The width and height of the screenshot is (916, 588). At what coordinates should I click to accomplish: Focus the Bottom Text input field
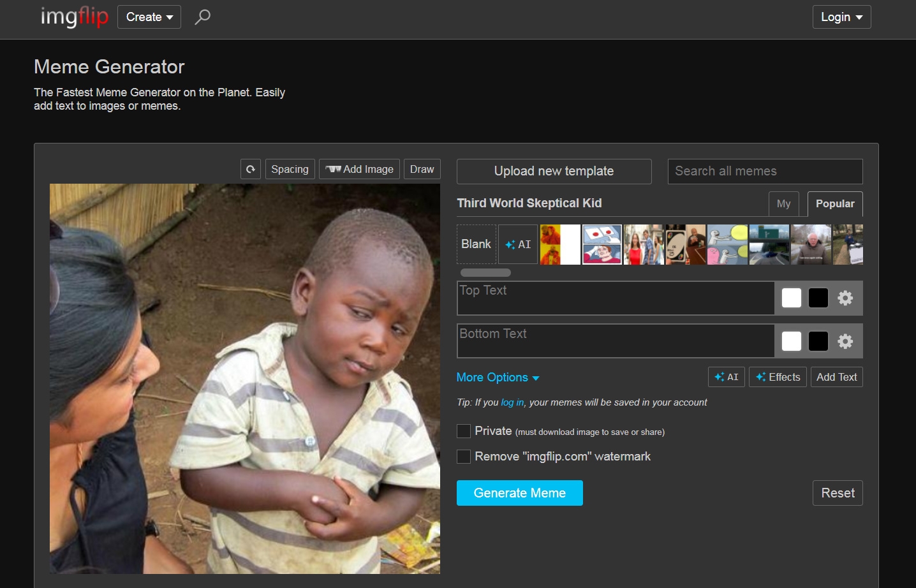coord(616,341)
